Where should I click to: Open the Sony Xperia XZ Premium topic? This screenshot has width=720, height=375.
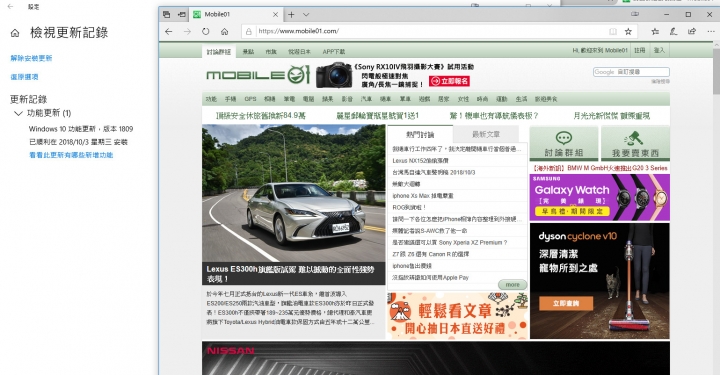pos(450,242)
